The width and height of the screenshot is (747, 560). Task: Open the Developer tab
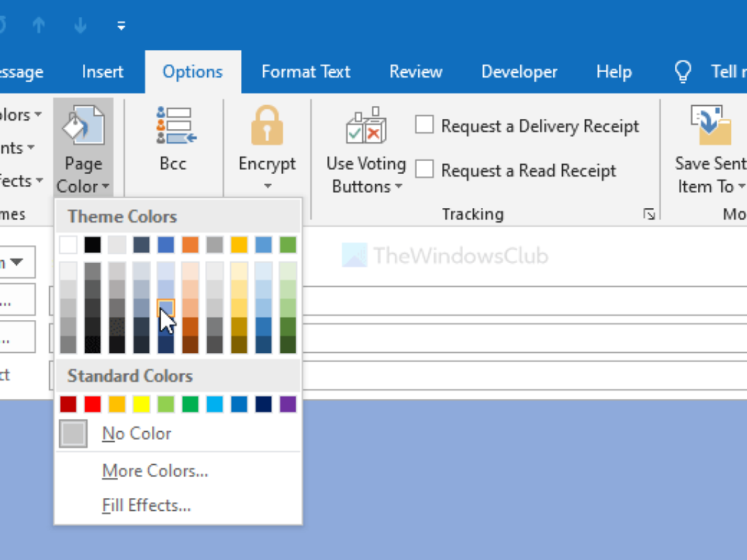click(519, 72)
